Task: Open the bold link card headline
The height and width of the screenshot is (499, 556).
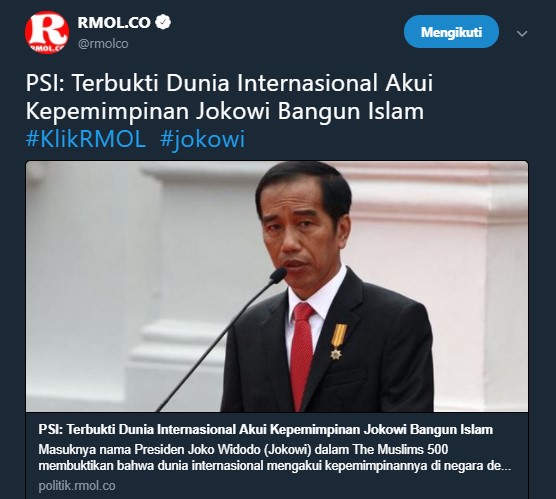Action: (266, 429)
